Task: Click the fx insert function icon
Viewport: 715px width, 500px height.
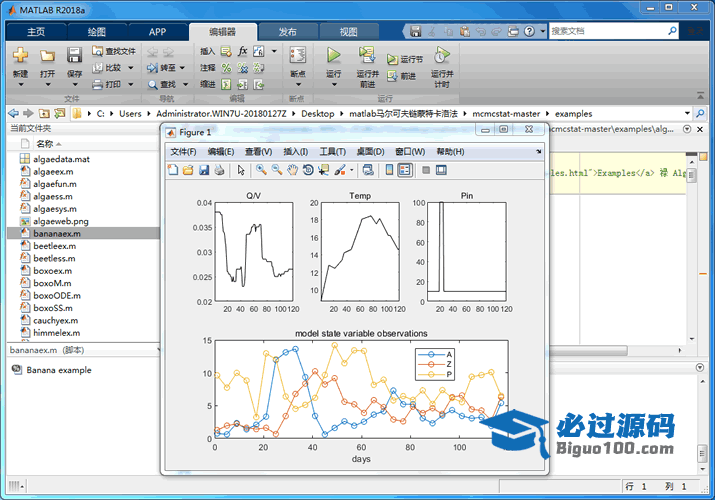Action: point(243,51)
